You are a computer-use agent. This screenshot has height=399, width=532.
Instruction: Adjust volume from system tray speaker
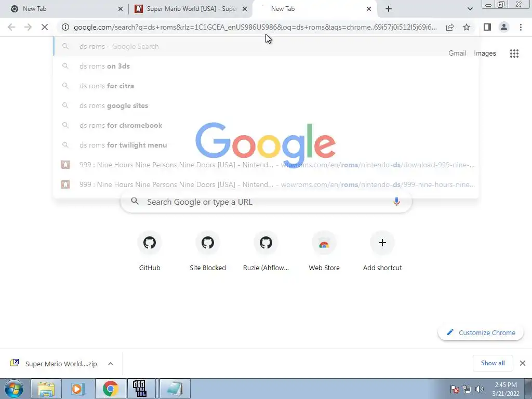[480, 389]
